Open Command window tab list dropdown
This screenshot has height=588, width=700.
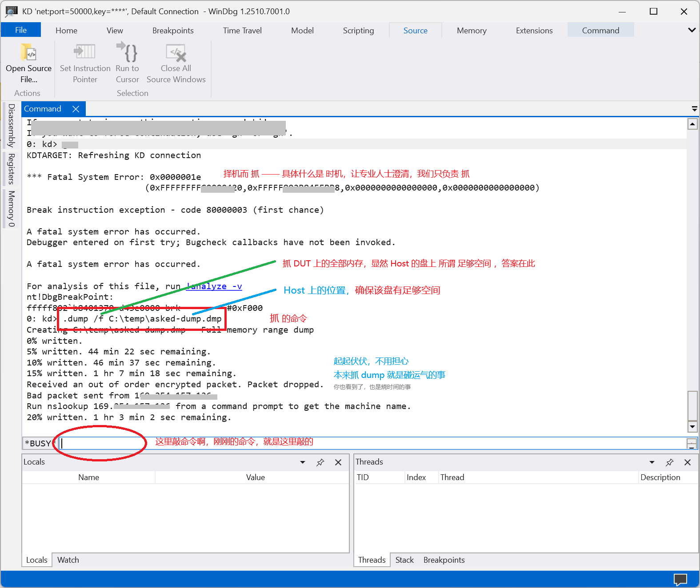pos(694,109)
